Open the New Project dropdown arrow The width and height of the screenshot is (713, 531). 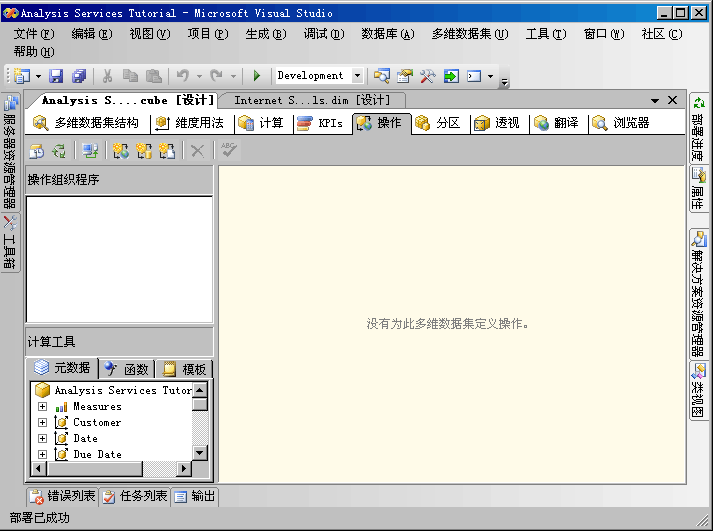tap(38, 76)
